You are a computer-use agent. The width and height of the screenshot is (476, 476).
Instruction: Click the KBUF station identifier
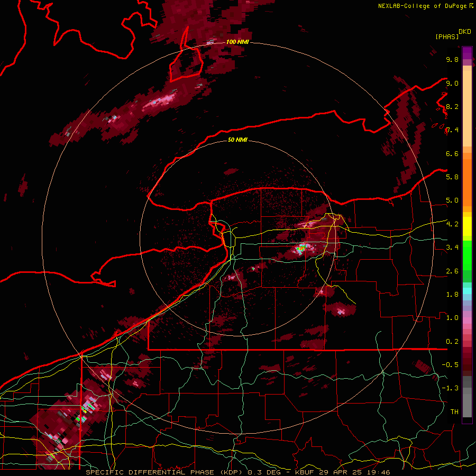305,472
